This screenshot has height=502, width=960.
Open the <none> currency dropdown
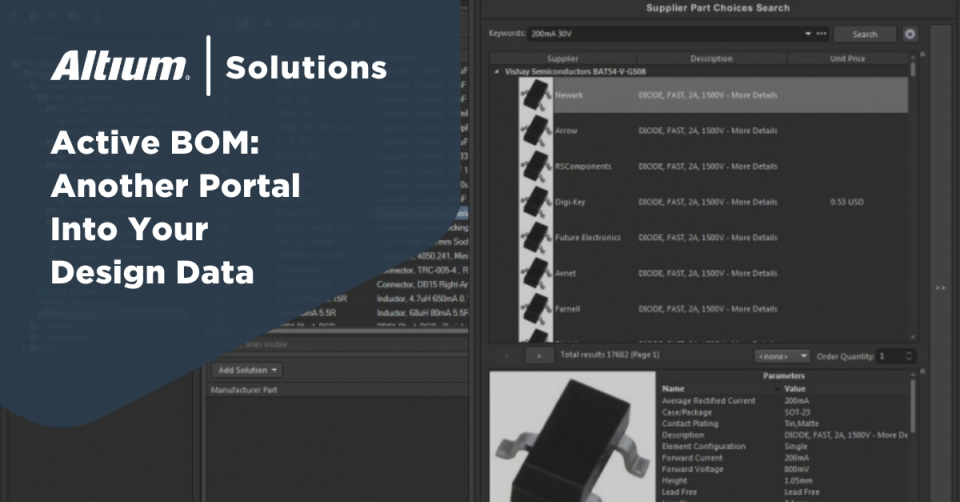click(783, 356)
